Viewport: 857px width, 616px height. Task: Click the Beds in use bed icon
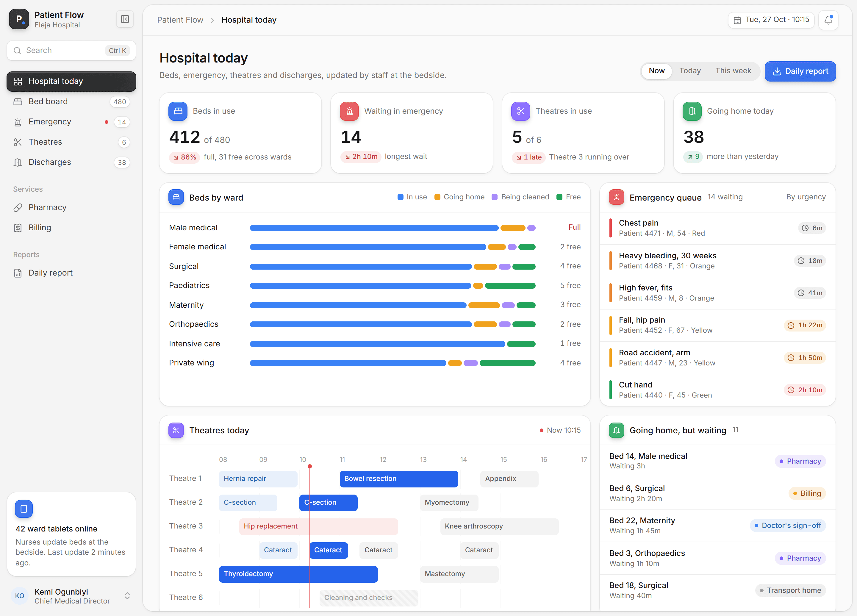click(x=178, y=111)
